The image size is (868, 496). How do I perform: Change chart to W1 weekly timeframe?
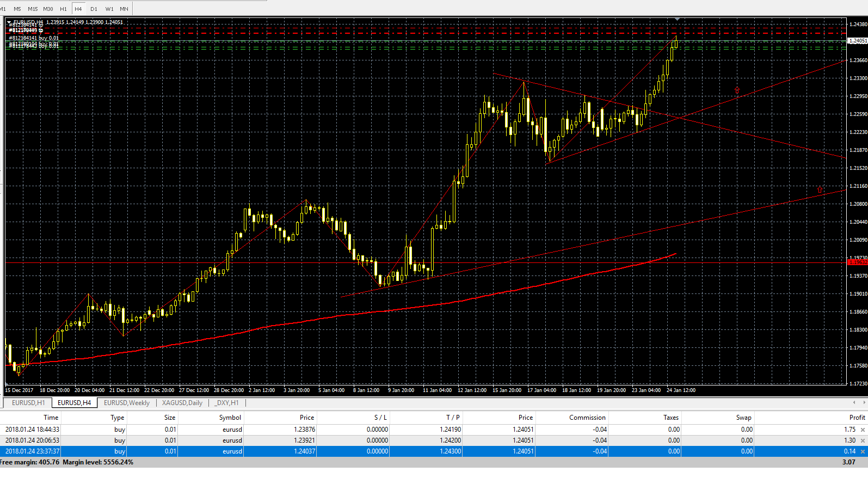pos(109,9)
